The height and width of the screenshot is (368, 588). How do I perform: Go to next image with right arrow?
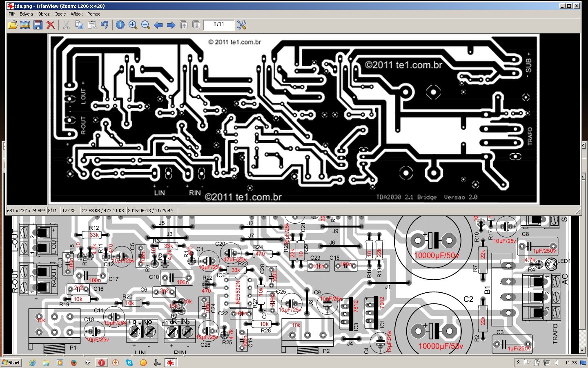(171, 25)
